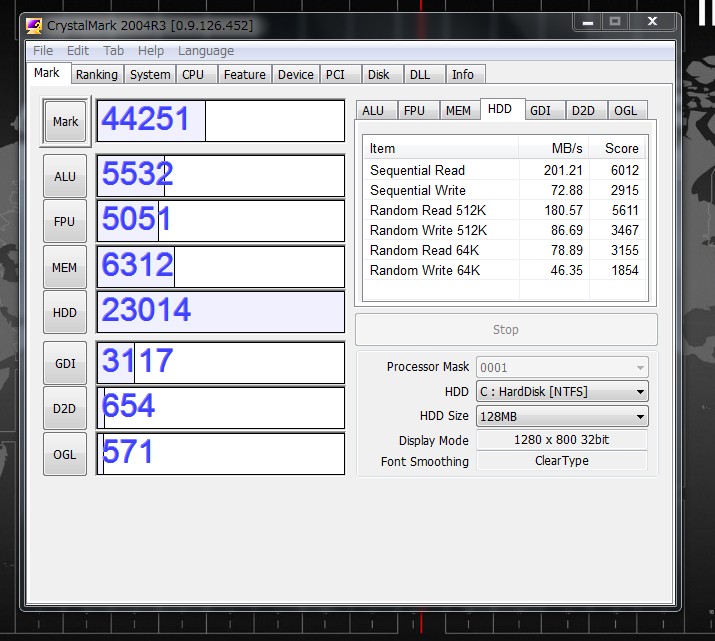Click the D2D score bar 654
Viewport: 715px width, 641px height.
point(221,408)
